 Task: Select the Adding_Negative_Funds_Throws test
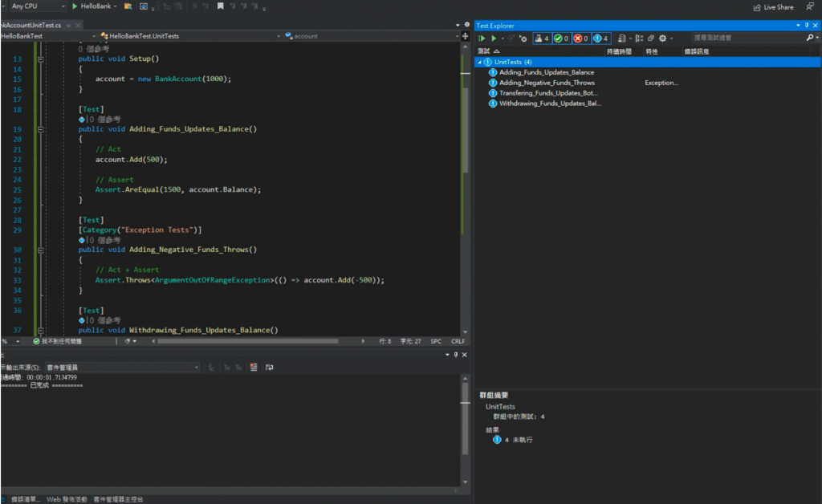point(547,83)
